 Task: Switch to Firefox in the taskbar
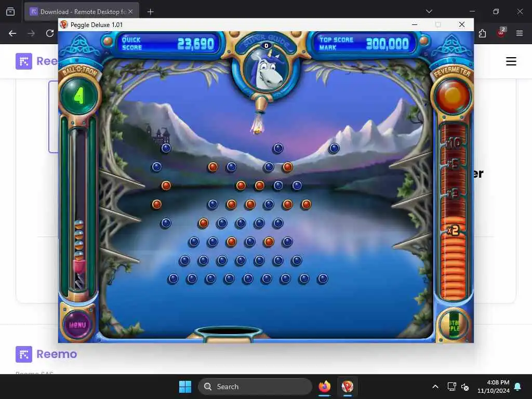(325, 387)
